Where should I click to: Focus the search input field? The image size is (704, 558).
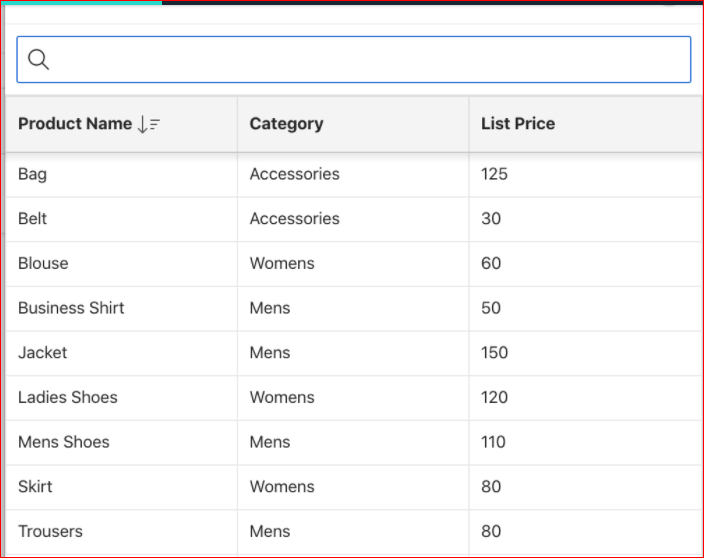(354, 59)
